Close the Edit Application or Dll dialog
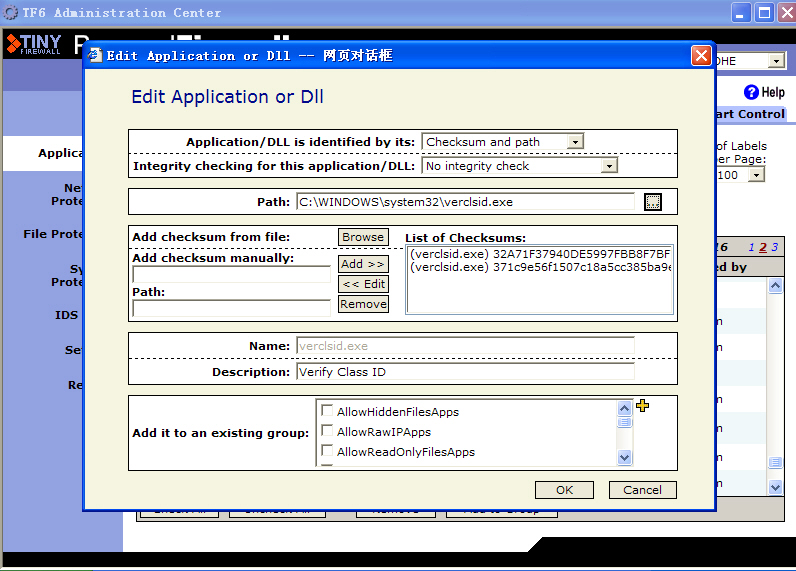This screenshot has width=796, height=571. [x=701, y=55]
